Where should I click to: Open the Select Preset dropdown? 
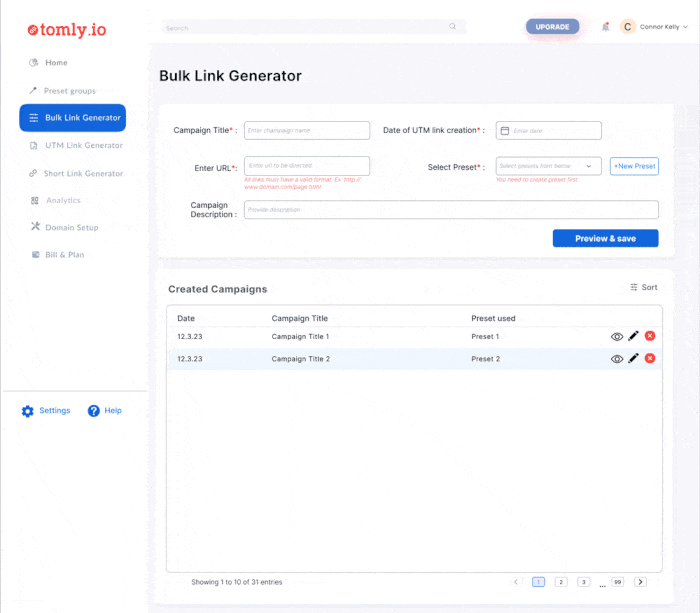[548, 166]
